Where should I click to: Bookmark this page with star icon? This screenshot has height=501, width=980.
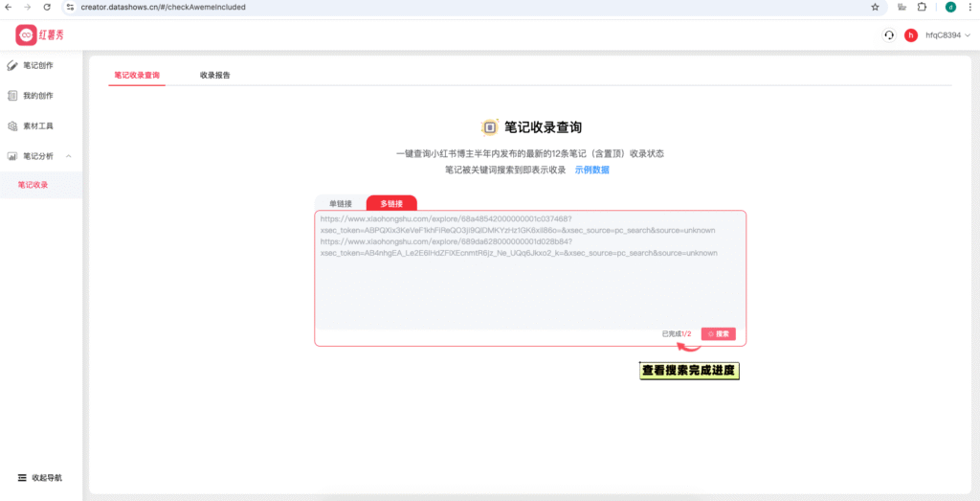(875, 8)
